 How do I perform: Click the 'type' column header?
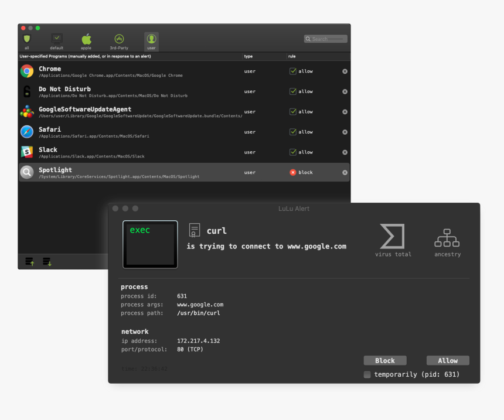pos(248,56)
